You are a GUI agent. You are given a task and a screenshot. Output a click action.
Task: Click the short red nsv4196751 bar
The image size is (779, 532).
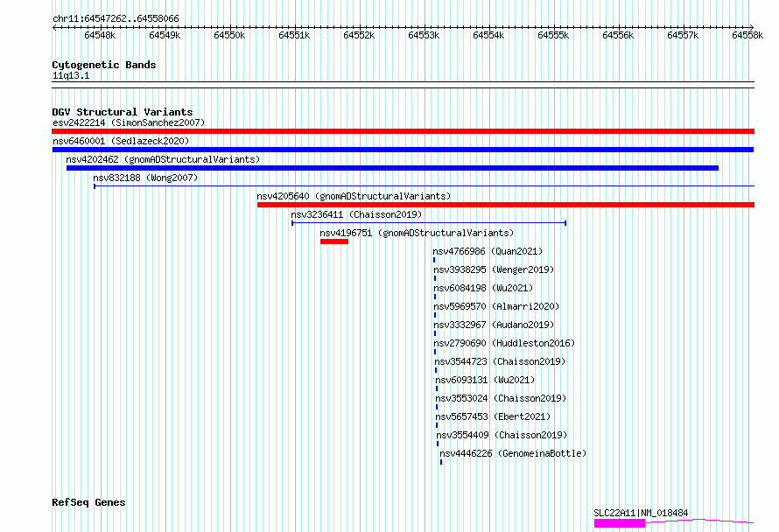[334, 241]
